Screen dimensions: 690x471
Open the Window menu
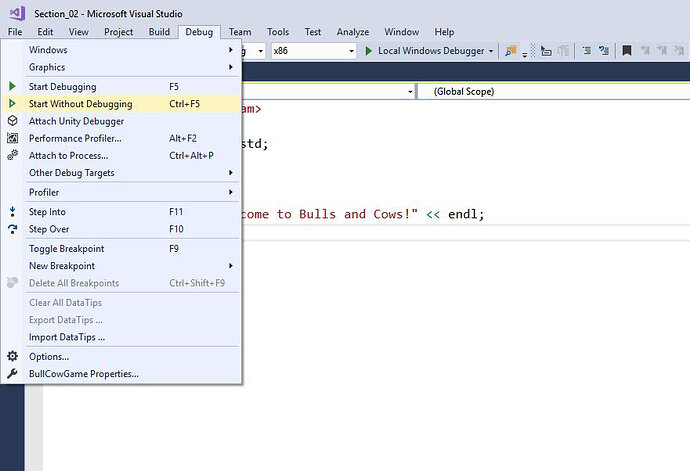click(402, 32)
